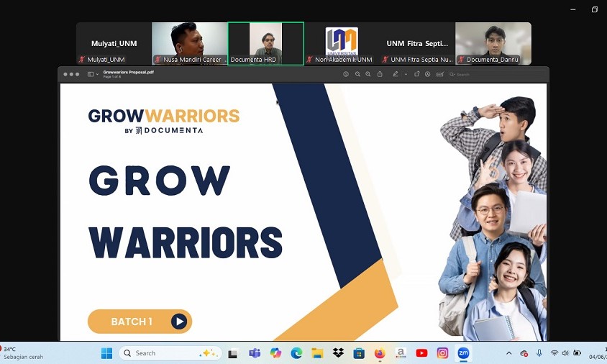
Task: Switch to the Zoom app taskbar icon
Action: tap(463, 353)
